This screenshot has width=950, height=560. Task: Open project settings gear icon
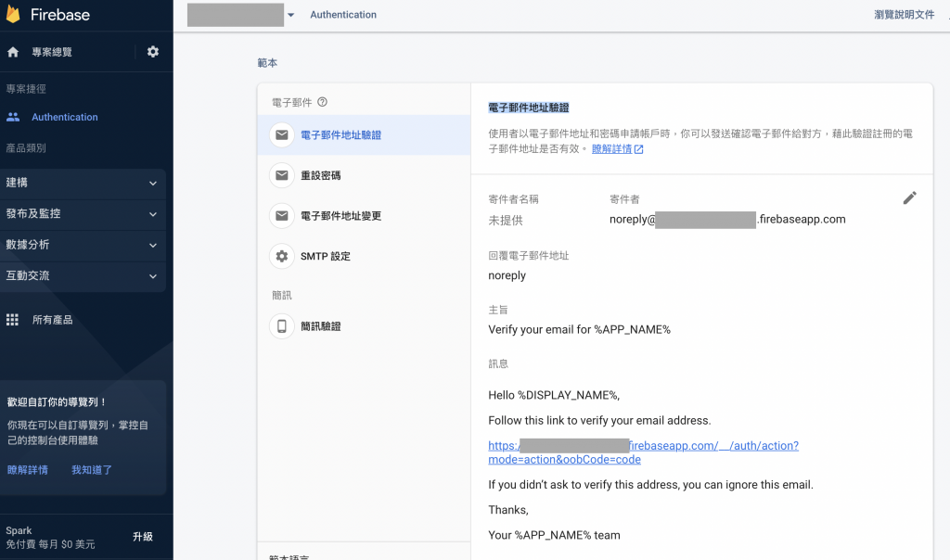point(153,52)
